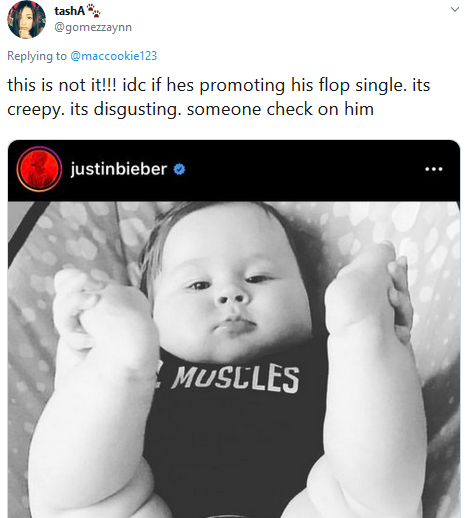Click the blue verified badge
This screenshot has width=472, height=518.
point(179,169)
